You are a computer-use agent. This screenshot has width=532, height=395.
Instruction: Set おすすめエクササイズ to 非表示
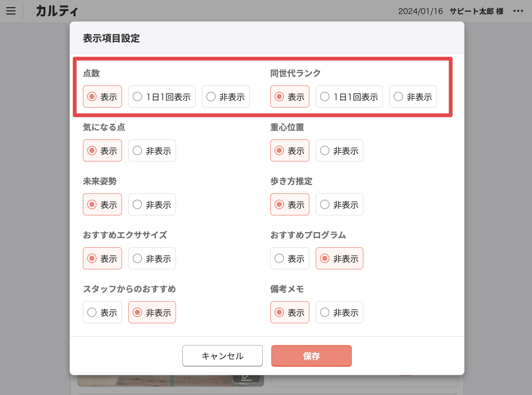pyautogui.click(x=152, y=259)
